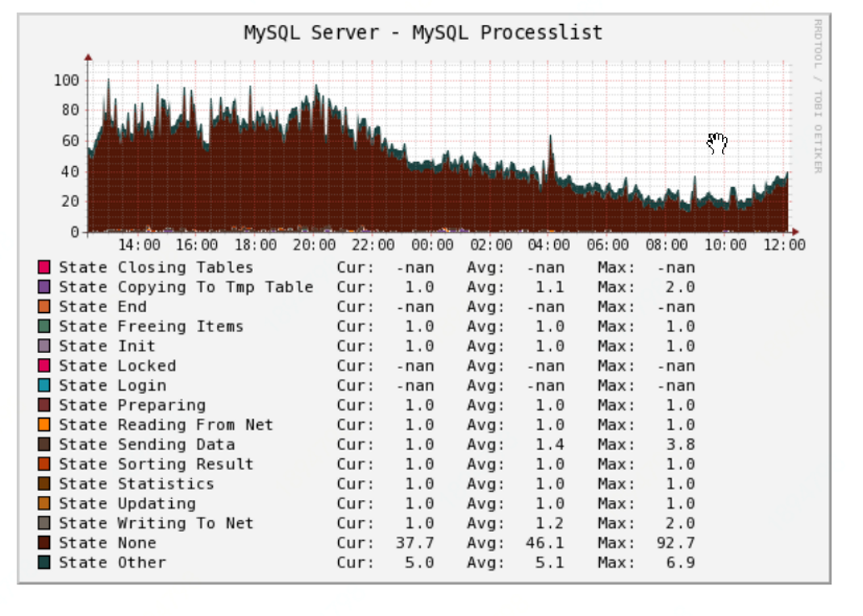Click the 18:00 time axis label
This screenshot has height=616, width=863.
tap(256, 245)
